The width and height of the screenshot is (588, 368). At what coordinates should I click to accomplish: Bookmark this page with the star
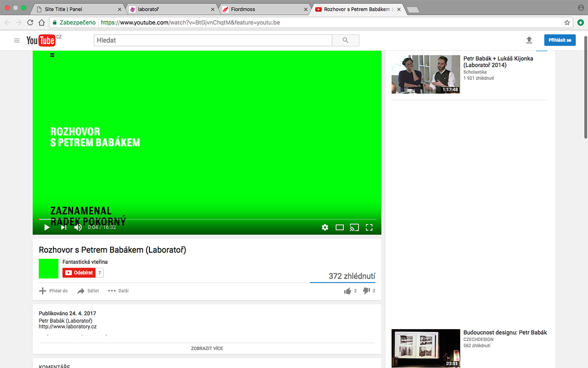pos(567,23)
